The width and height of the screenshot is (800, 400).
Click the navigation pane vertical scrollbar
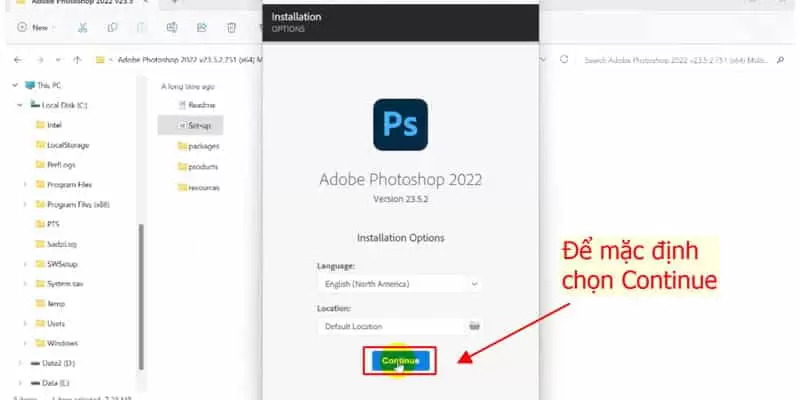coord(141,297)
